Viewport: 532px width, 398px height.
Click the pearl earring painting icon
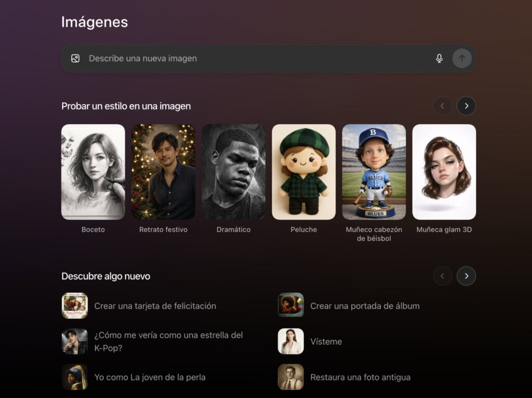pyautogui.click(x=75, y=377)
